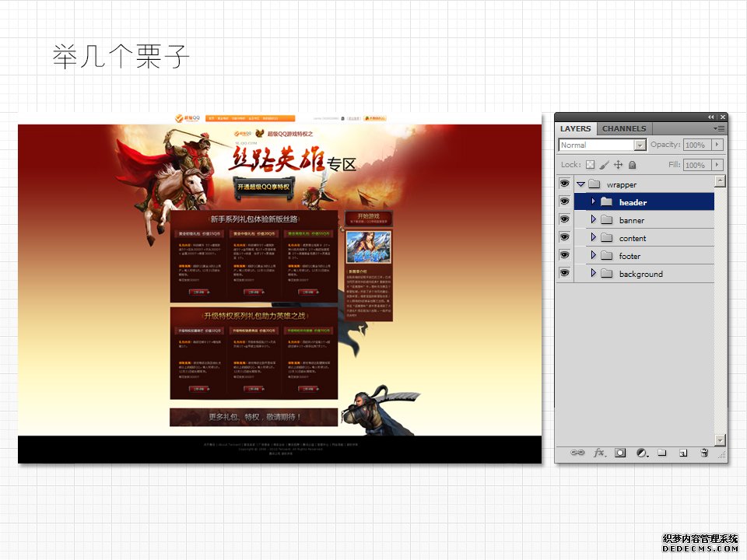Screen dimensions: 747x560
Task: Select the wrapper layer group
Action: pos(644,184)
